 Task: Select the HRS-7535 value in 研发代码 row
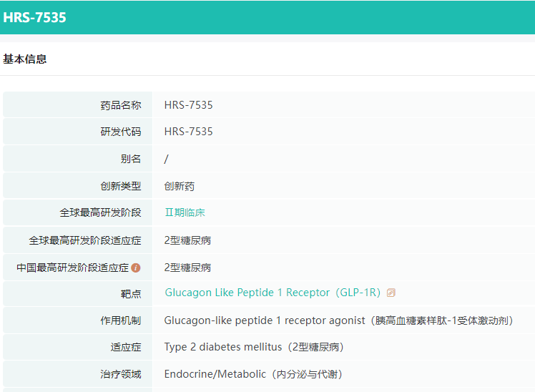pyautogui.click(x=188, y=132)
